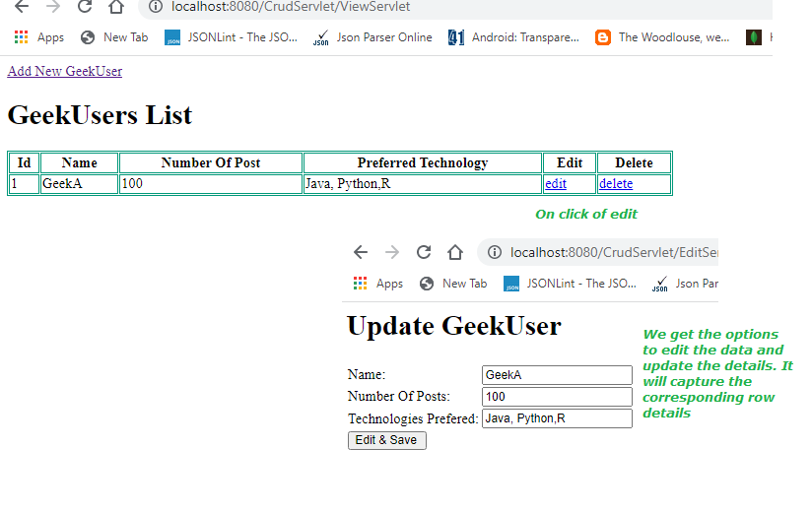Open Json Par bookmark in EditServlet bookmarks bar
Image resolution: width=812 pixels, height=512 pixels.
point(685,284)
